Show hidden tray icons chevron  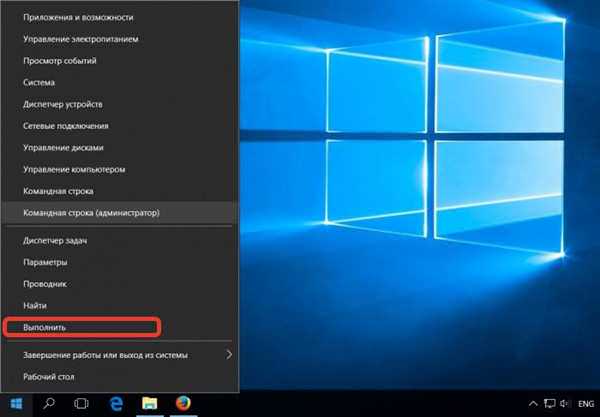click(x=533, y=404)
